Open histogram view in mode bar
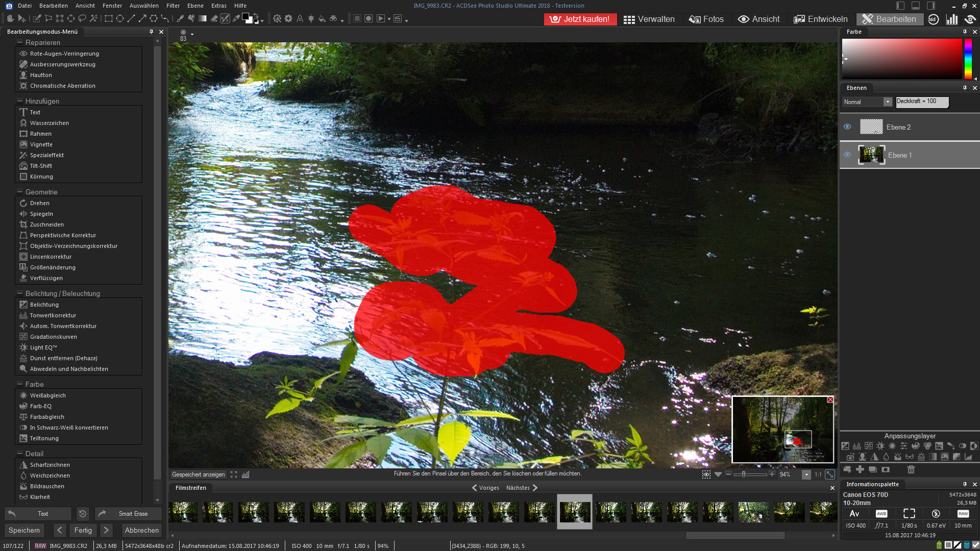 tap(952, 19)
